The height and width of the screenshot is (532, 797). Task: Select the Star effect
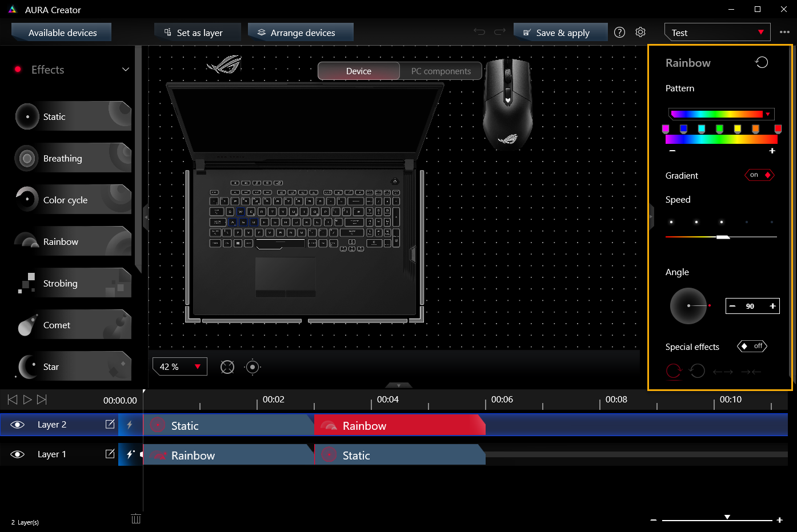point(73,366)
